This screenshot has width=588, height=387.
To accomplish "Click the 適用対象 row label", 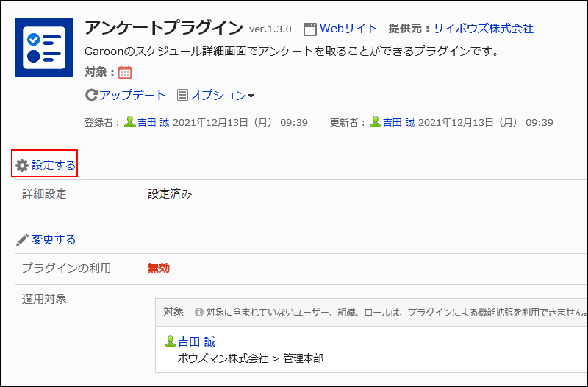I will tap(44, 299).
